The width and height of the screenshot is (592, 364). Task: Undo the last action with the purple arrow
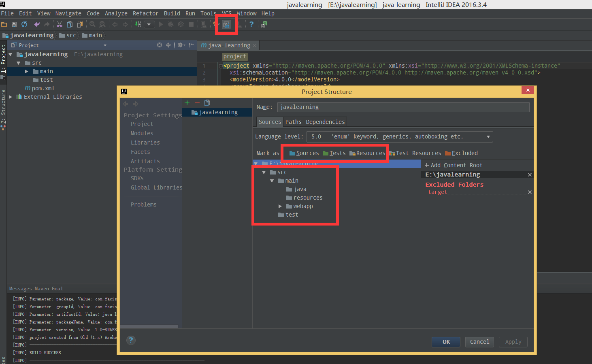click(37, 24)
